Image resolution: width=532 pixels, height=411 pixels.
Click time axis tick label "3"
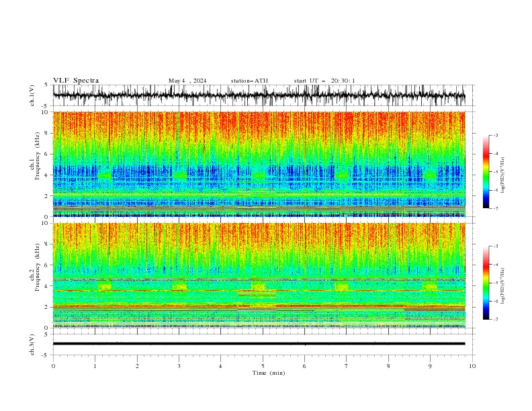pyautogui.click(x=179, y=366)
